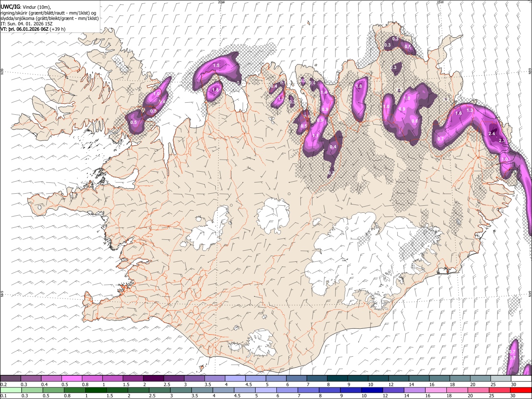532x399 pixels.
Task: Select the 'VT: þri. 06.01.2026 06Z (+39 h)' line
Action: [x=33, y=29]
